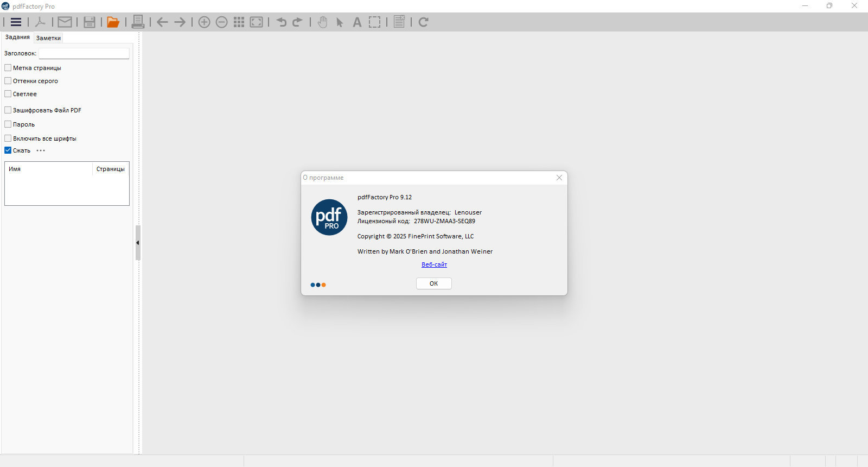This screenshot has width=868, height=467.
Task: Tick the Пароль checkbox
Action: point(8,124)
